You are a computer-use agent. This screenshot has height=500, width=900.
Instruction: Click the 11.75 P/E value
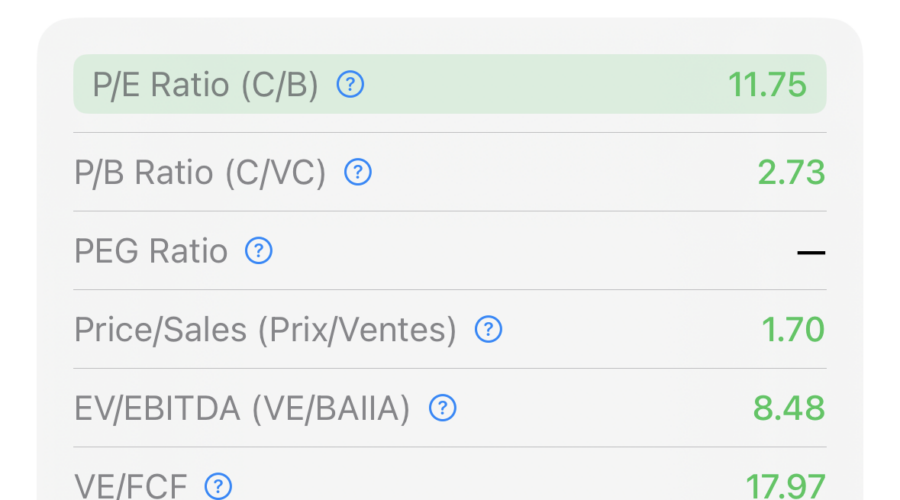pyautogui.click(x=767, y=85)
